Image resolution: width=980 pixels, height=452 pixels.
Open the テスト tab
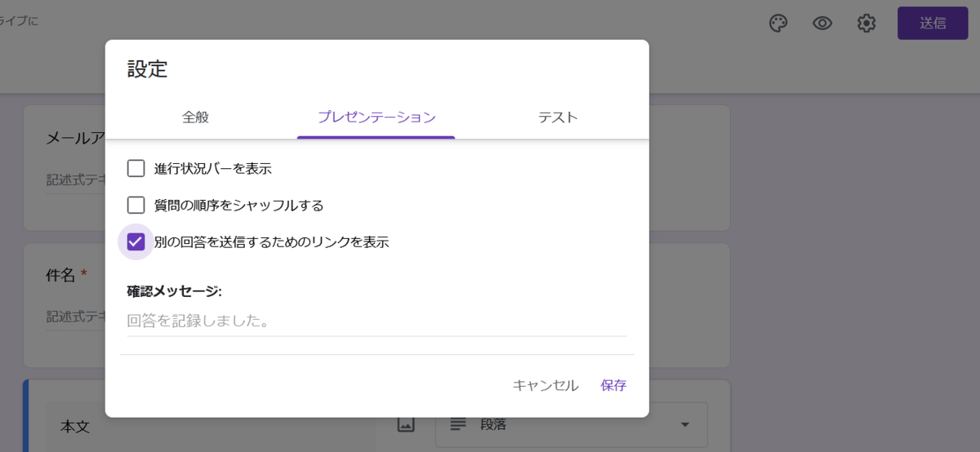pyautogui.click(x=558, y=117)
